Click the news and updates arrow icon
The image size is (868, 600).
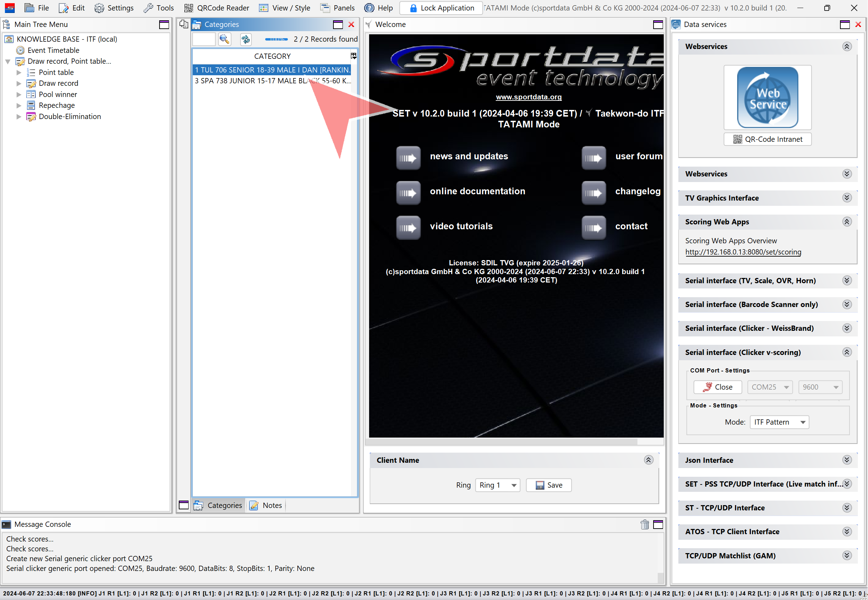[408, 158]
